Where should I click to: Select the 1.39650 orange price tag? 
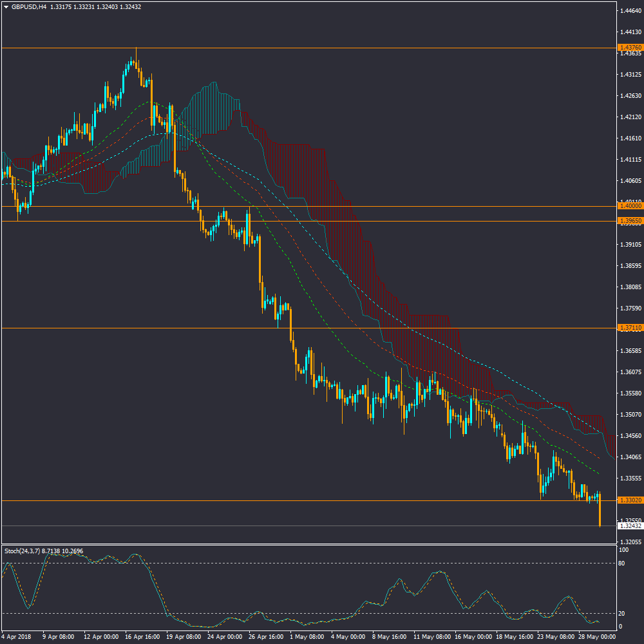tap(629, 221)
